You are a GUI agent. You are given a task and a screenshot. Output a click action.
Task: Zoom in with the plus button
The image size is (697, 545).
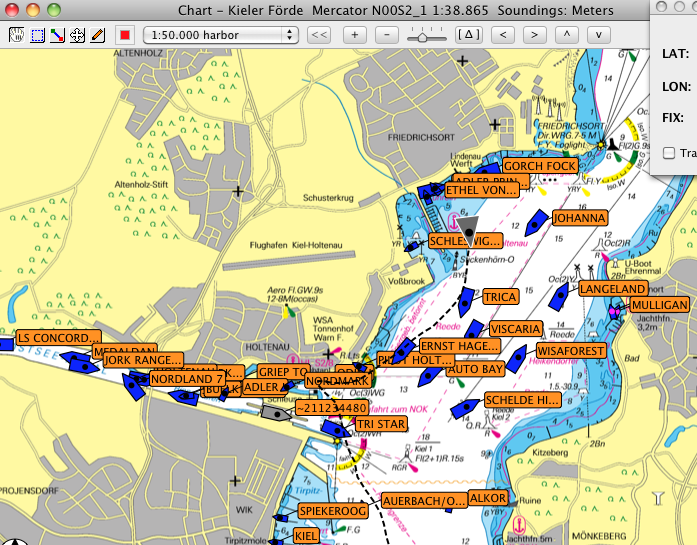point(355,35)
